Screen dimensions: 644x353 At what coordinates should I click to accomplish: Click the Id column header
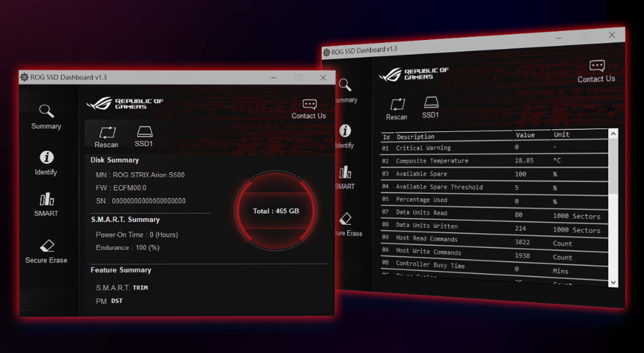click(386, 137)
